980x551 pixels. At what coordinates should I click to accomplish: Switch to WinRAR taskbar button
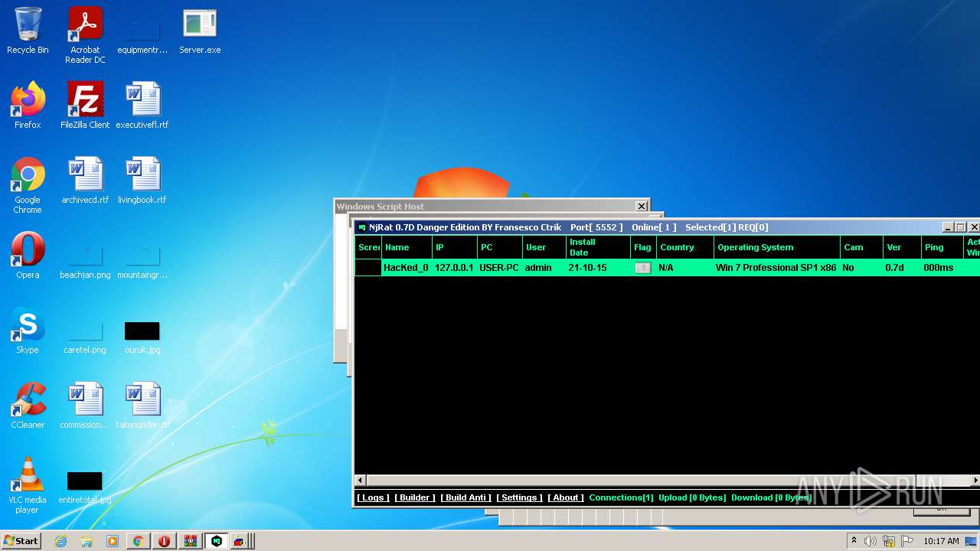click(191, 541)
